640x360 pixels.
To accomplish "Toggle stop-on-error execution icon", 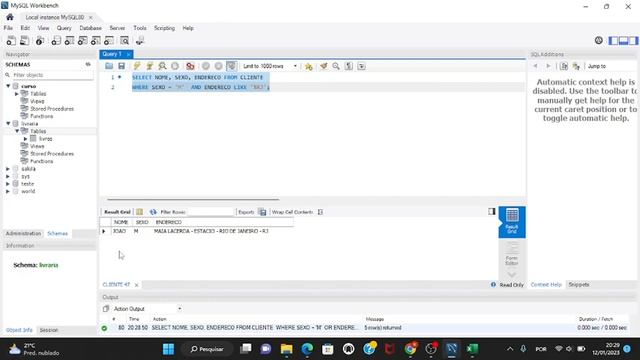I will (190, 66).
